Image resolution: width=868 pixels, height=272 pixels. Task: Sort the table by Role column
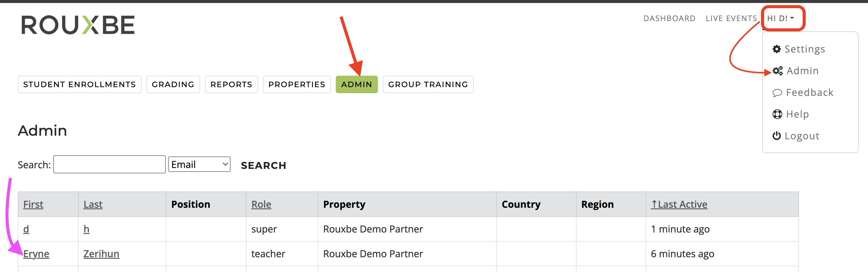(x=261, y=204)
